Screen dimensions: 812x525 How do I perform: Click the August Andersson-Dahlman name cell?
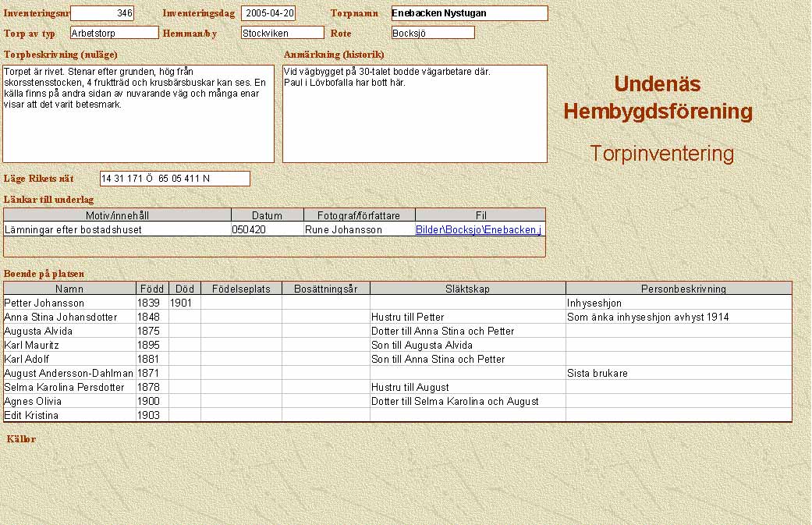click(x=69, y=374)
